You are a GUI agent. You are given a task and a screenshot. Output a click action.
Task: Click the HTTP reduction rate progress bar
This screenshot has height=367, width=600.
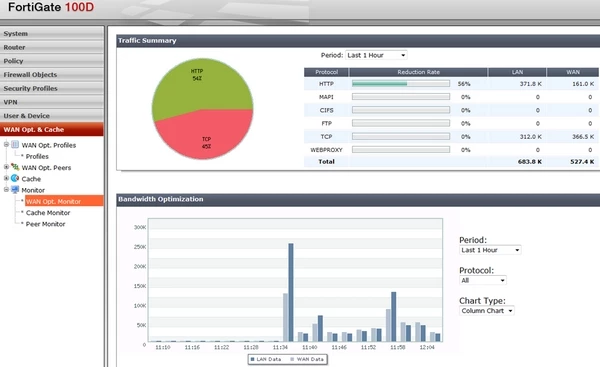click(401, 83)
